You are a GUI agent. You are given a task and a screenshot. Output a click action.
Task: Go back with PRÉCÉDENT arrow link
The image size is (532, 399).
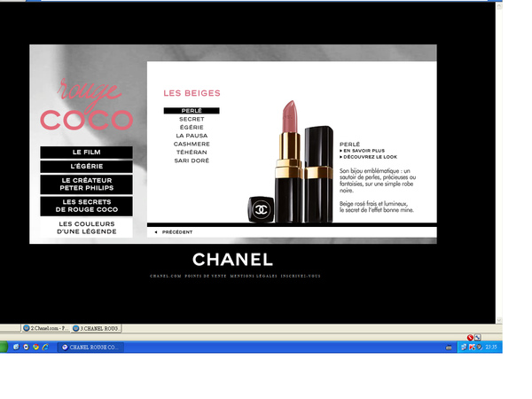pyautogui.click(x=174, y=232)
